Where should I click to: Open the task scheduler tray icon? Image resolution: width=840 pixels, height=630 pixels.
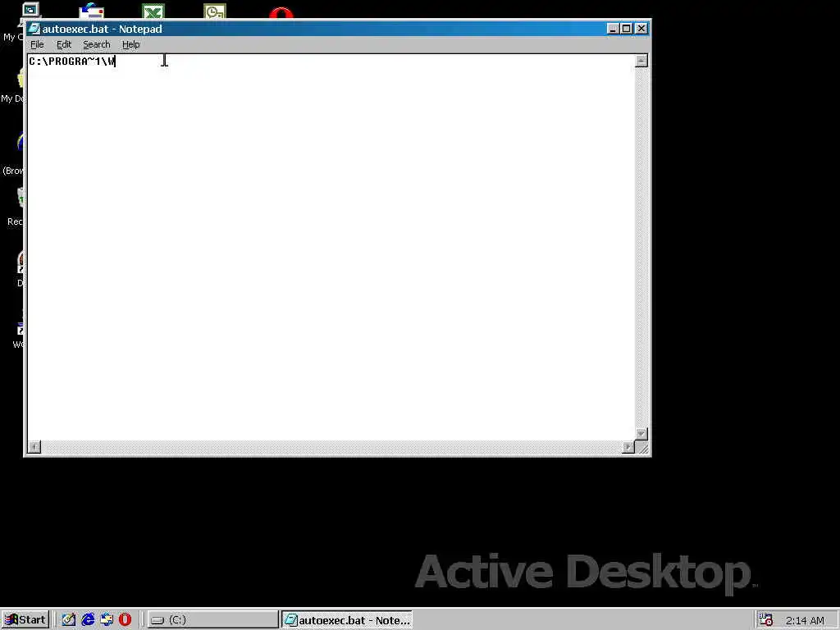click(x=765, y=620)
